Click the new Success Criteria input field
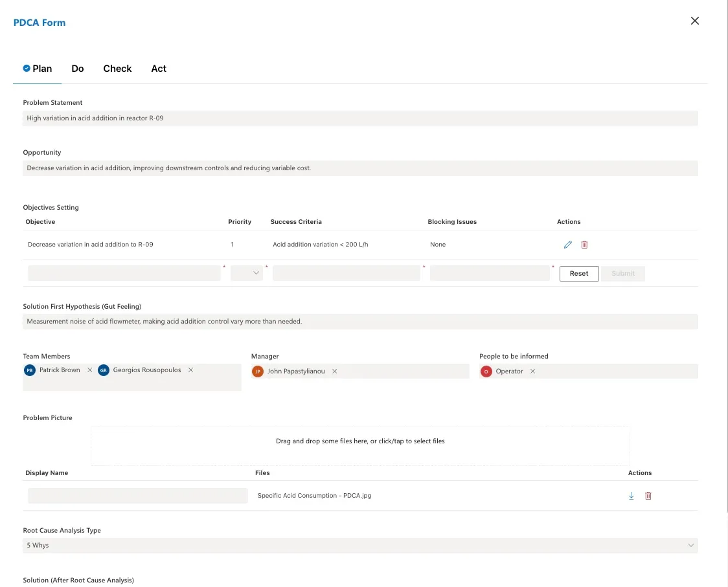 point(347,273)
